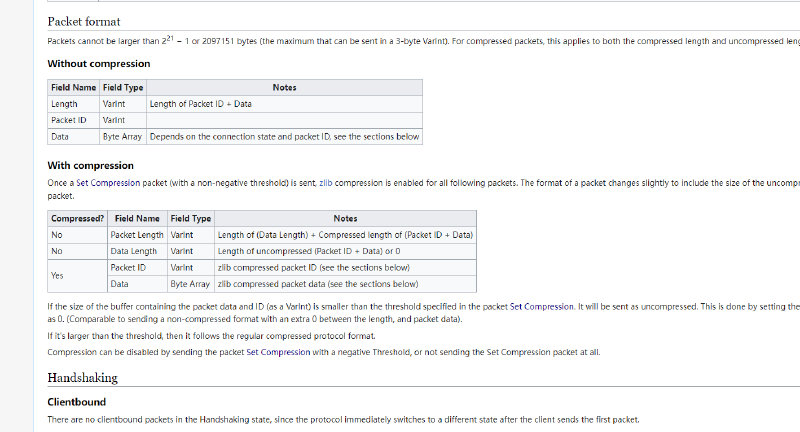The height and width of the screenshot is (432, 800).
Task: Select the "Length" field name cell
Action: (64, 104)
